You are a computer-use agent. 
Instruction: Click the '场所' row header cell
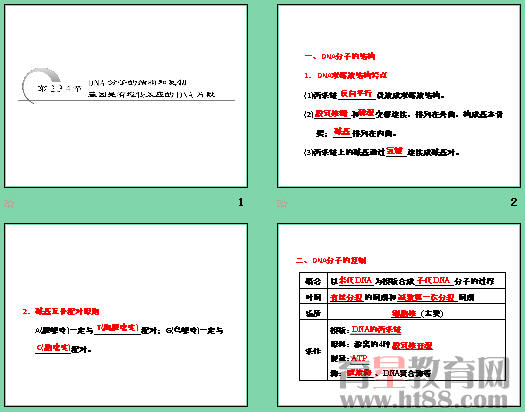pyautogui.click(x=313, y=312)
